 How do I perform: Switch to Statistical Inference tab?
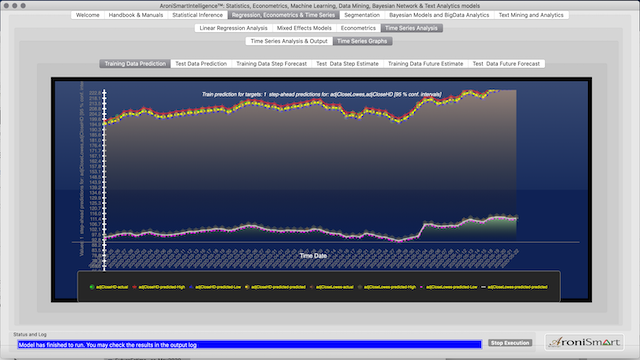[197, 15]
